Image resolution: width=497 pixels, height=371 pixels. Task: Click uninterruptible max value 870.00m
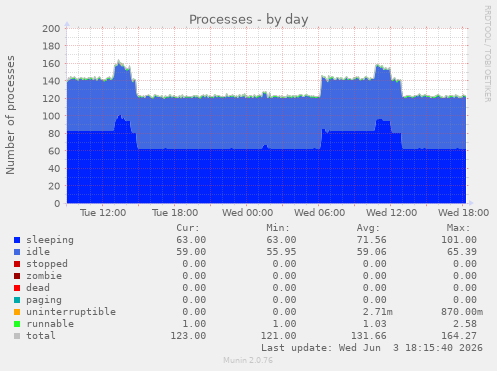coord(462,312)
